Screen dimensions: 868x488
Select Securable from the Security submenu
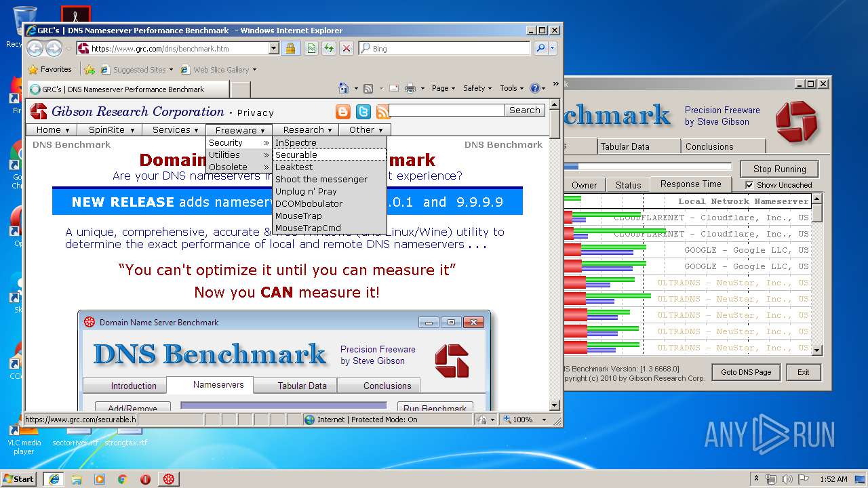pyautogui.click(x=330, y=155)
